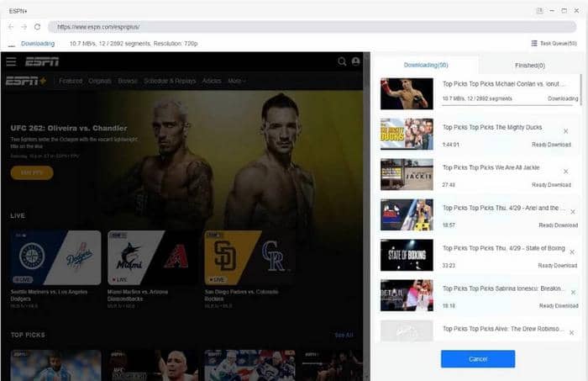
Task: Reload the ESPN page
Action: click(x=37, y=27)
